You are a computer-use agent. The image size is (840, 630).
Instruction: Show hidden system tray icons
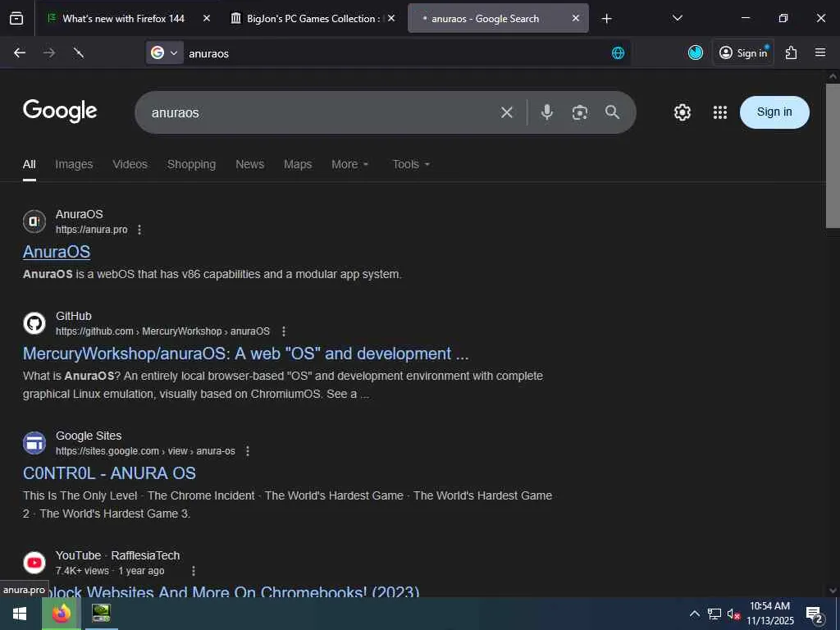[x=695, y=614]
